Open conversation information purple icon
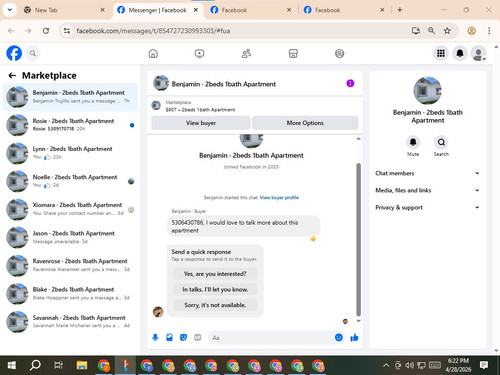Viewport: 500px width, 375px height. [x=350, y=83]
